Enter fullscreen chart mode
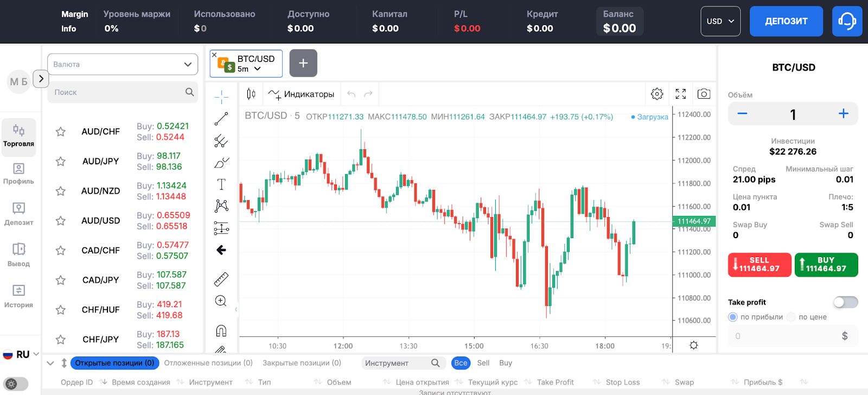The width and height of the screenshot is (868, 395). coord(681,94)
